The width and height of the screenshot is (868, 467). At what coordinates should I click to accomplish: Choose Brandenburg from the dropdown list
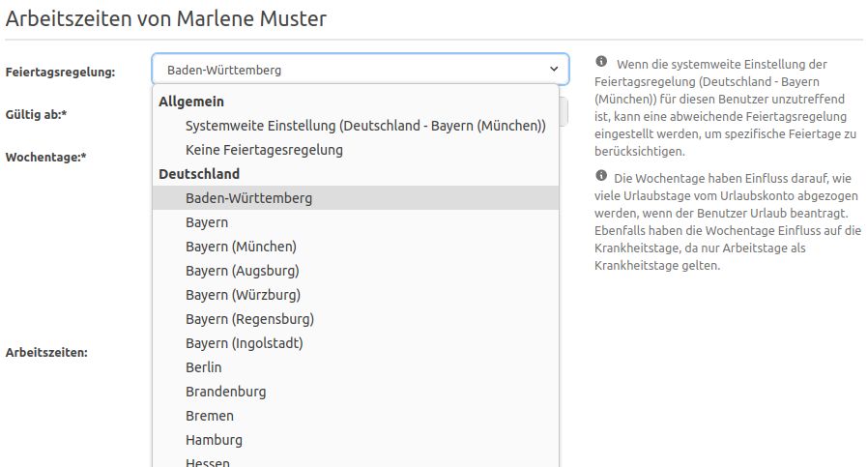click(356, 392)
